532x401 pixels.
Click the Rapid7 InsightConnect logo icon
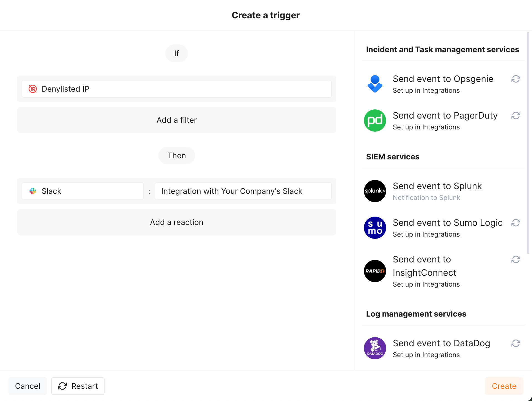[375, 271]
